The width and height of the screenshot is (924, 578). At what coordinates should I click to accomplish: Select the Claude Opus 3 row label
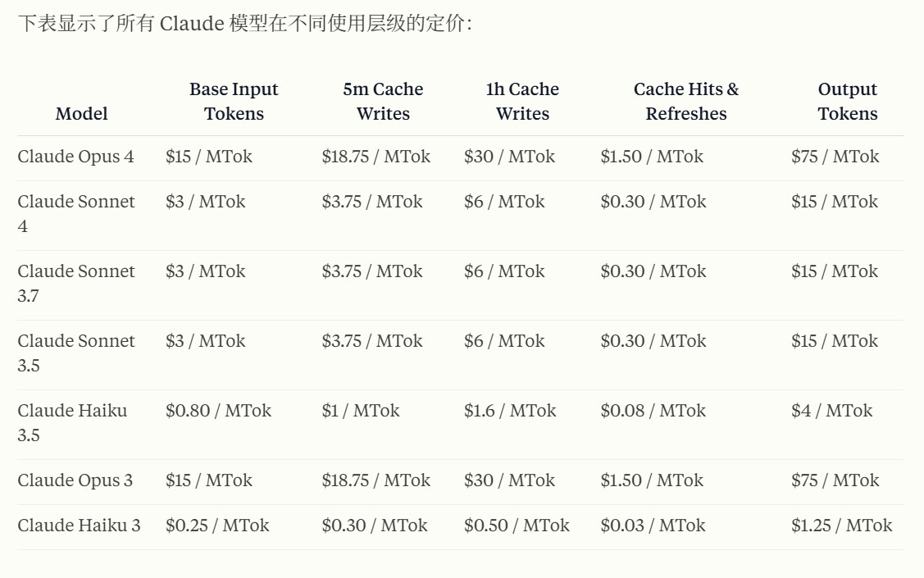(x=75, y=480)
